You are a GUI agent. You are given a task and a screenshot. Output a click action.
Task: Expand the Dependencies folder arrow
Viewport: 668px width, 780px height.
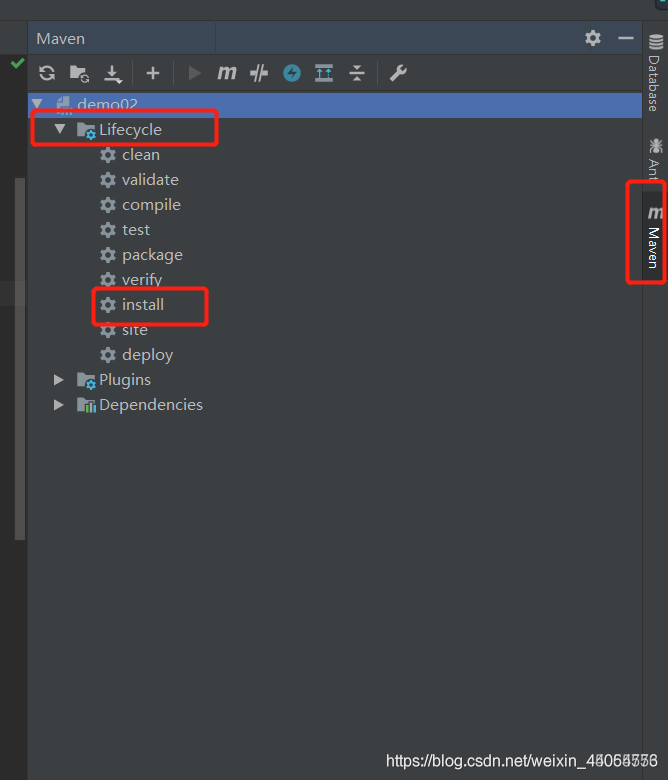(x=59, y=405)
